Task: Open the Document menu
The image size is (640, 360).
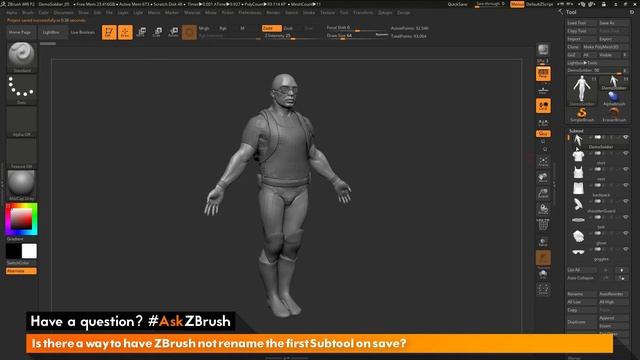Action: (x=64, y=13)
